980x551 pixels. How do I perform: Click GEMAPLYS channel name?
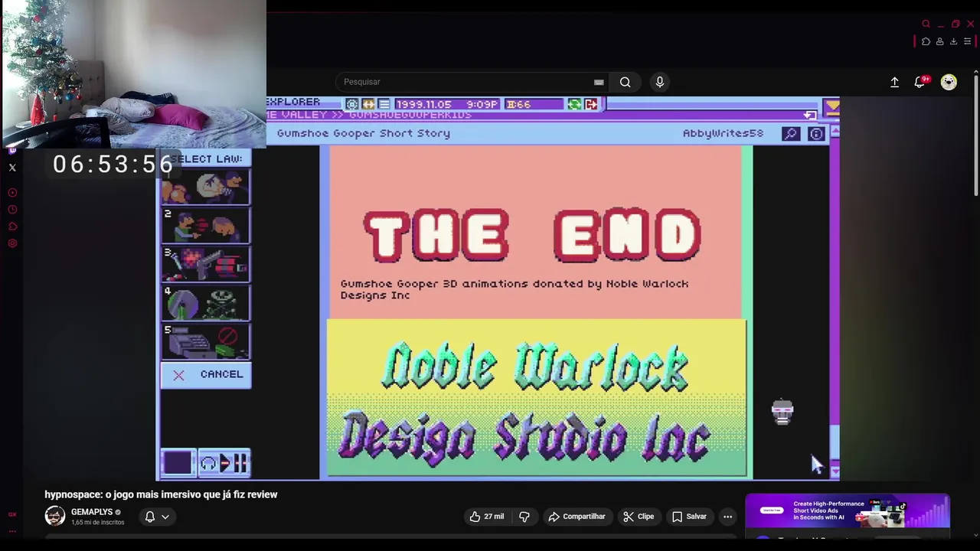click(x=92, y=512)
